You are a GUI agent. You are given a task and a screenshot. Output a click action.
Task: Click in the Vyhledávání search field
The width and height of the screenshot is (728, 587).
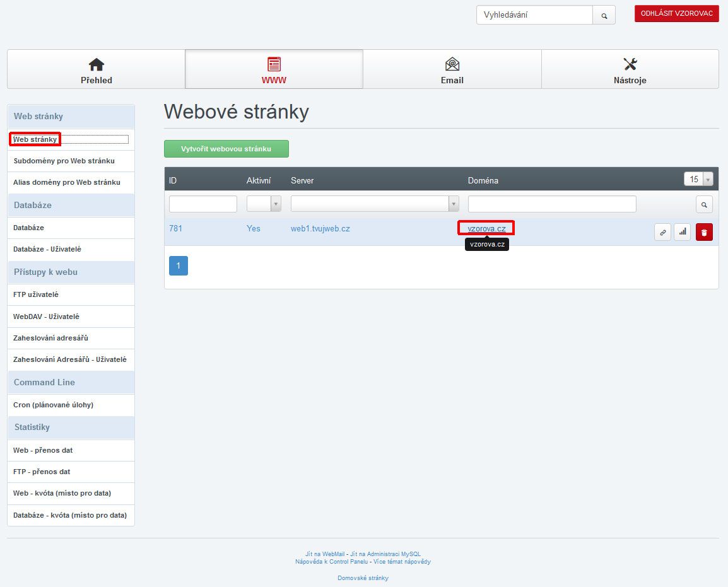[x=534, y=15]
